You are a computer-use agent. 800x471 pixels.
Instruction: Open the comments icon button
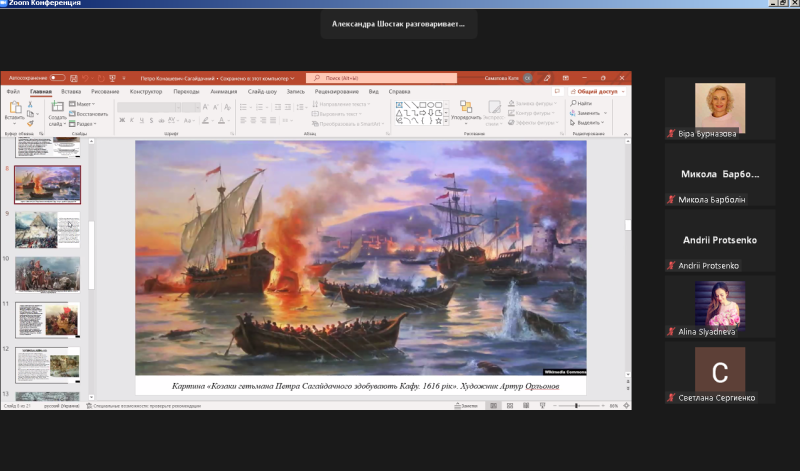(x=557, y=91)
